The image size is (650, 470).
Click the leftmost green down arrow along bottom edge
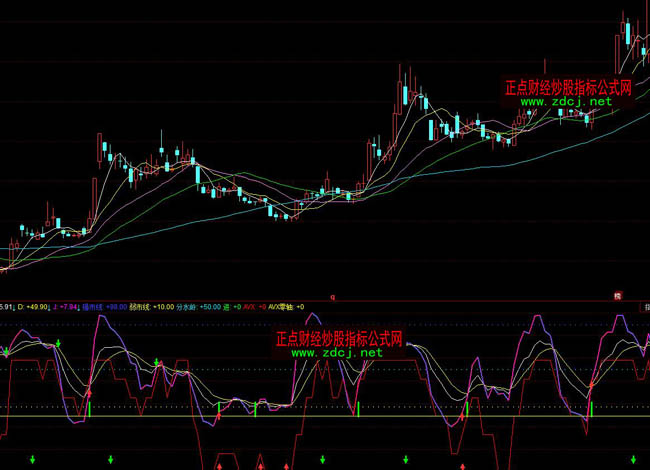click(x=32, y=459)
